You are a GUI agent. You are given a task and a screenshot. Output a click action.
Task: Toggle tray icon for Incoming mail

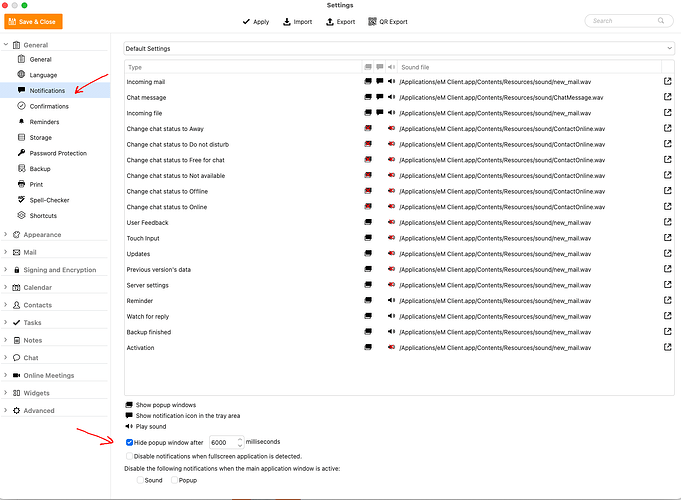(x=380, y=81)
